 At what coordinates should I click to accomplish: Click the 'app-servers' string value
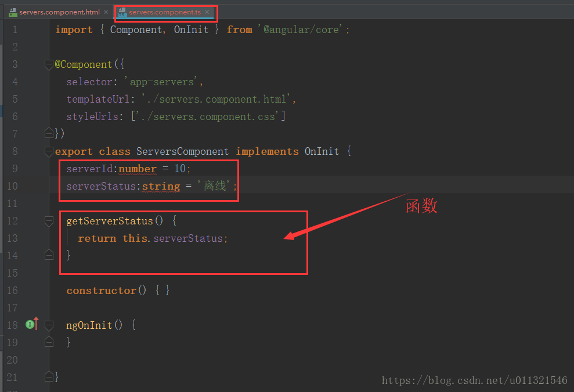[x=162, y=82]
